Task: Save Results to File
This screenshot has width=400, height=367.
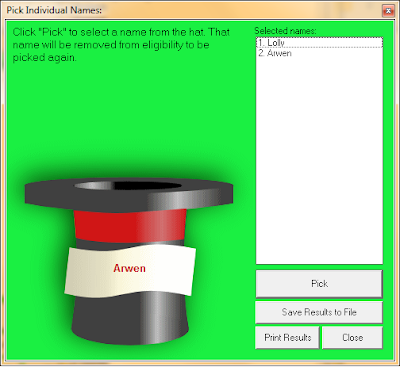Action: point(319,312)
